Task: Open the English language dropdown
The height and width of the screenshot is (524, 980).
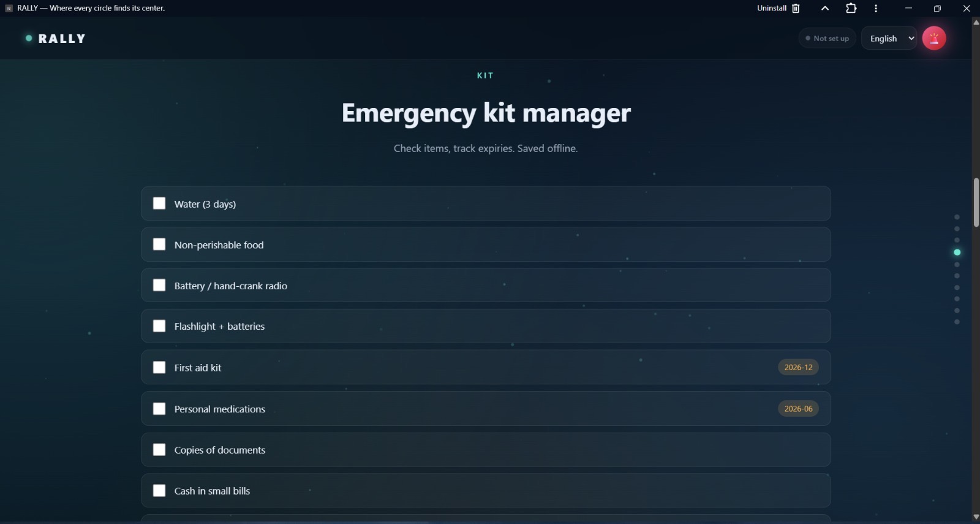Action: (x=889, y=38)
